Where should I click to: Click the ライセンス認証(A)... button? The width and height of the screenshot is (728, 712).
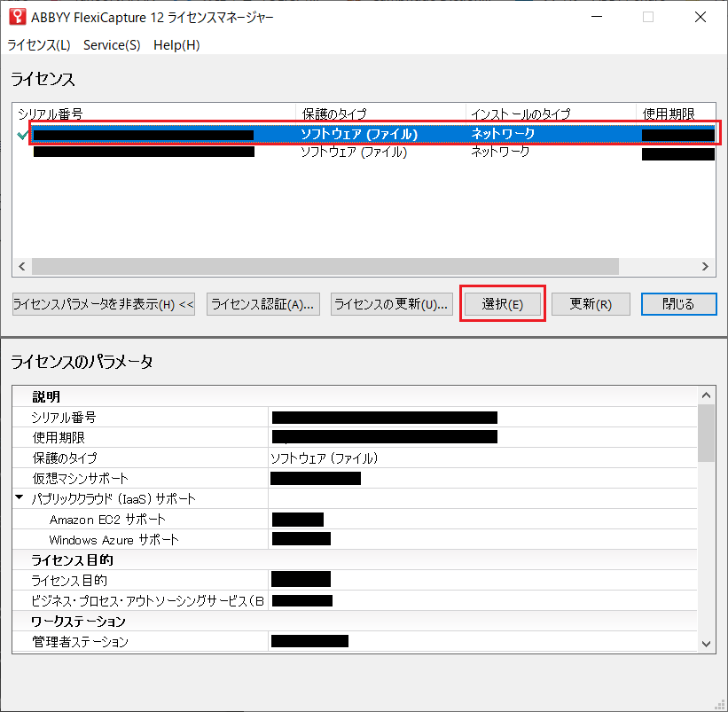coord(263,304)
